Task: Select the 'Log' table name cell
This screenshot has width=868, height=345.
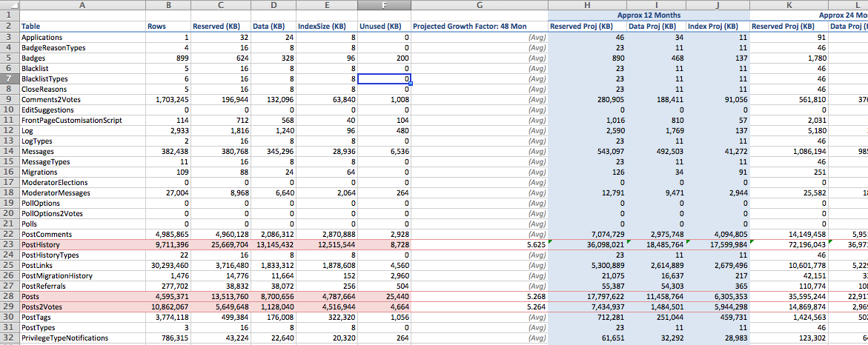Action: [82, 130]
